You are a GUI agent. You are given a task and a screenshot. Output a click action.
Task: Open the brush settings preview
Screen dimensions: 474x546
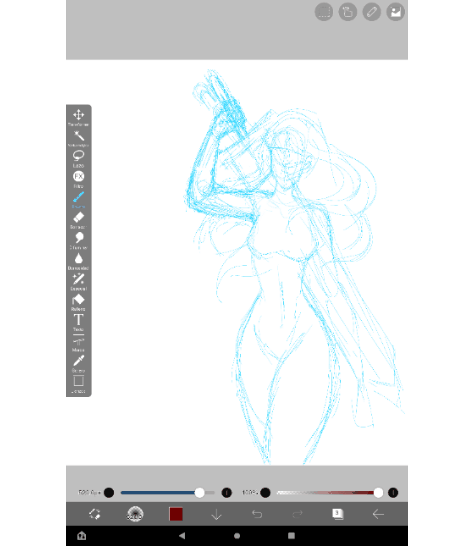pyautogui.click(x=135, y=514)
